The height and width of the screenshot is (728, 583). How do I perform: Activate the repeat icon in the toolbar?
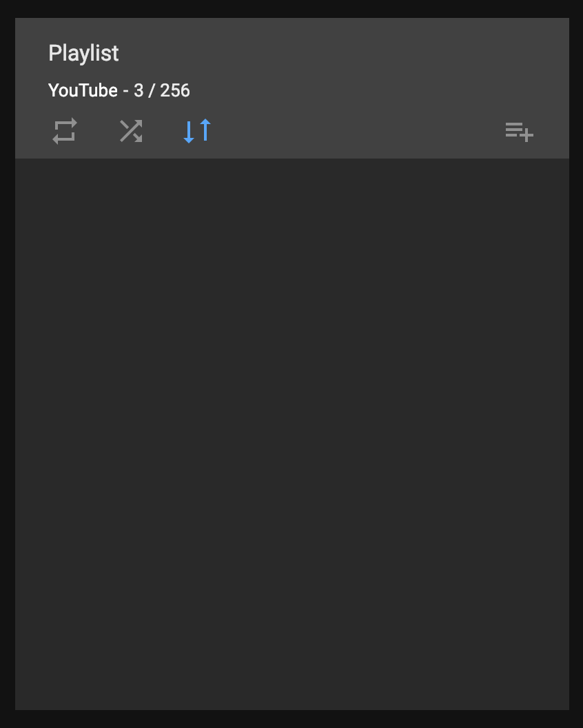pyautogui.click(x=64, y=131)
